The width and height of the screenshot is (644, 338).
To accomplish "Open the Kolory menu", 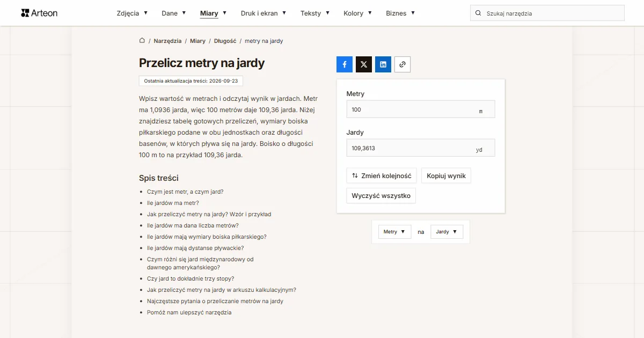I will (357, 13).
